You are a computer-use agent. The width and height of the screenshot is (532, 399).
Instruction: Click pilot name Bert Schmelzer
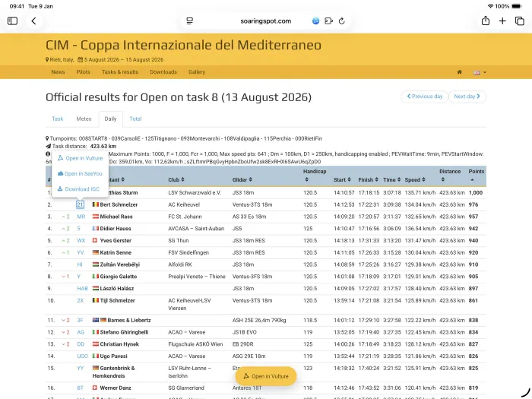click(119, 204)
